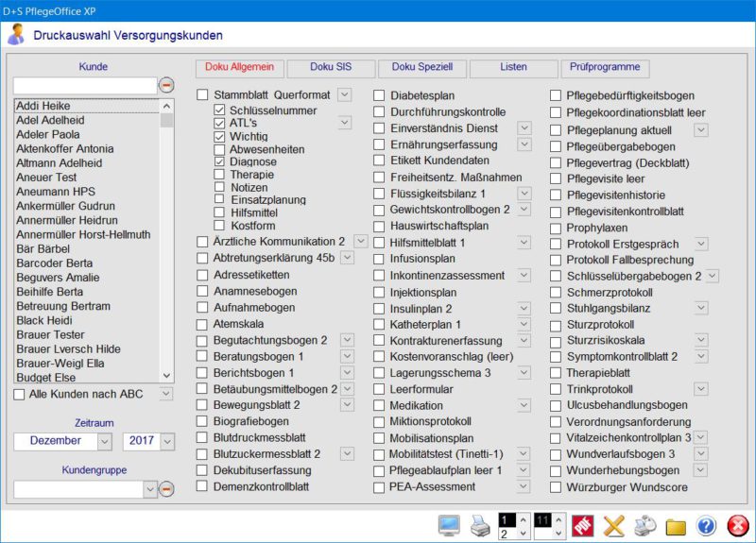Click the user icon beside Druckauswahl title
Viewport: 756px width, 543px height.
[16, 35]
